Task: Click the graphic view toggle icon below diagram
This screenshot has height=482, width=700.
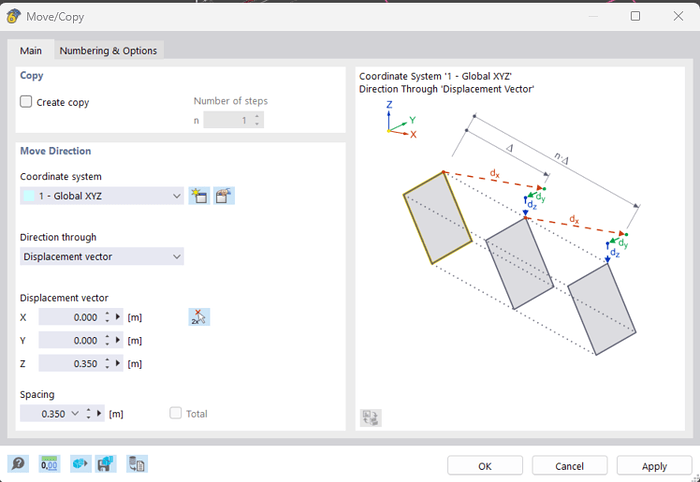Action: [x=371, y=418]
